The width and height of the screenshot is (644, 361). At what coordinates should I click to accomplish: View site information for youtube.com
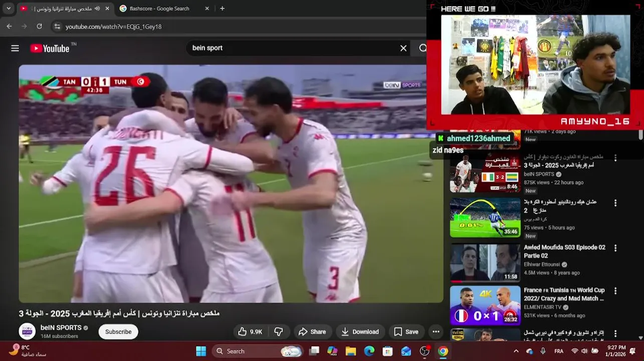57,27
